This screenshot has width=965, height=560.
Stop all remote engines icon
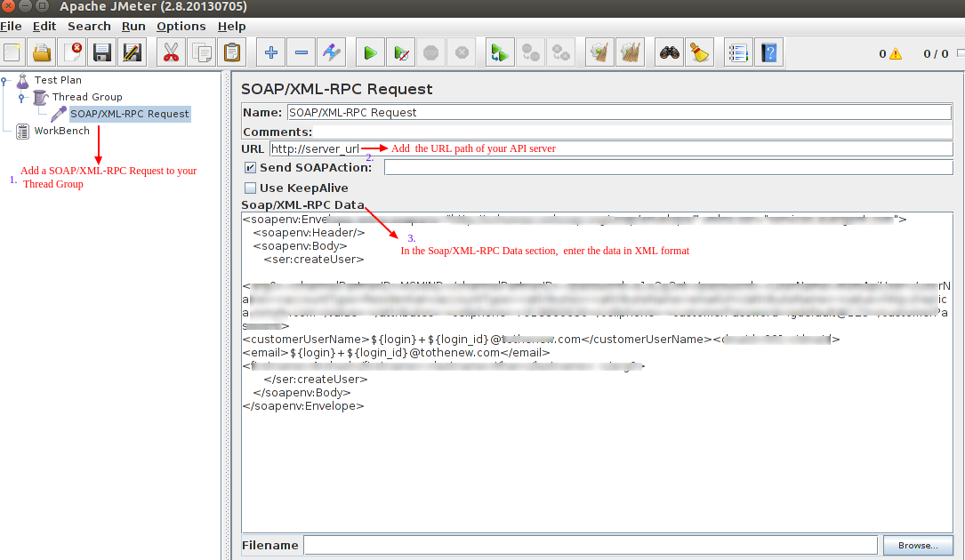click(530, 53)
